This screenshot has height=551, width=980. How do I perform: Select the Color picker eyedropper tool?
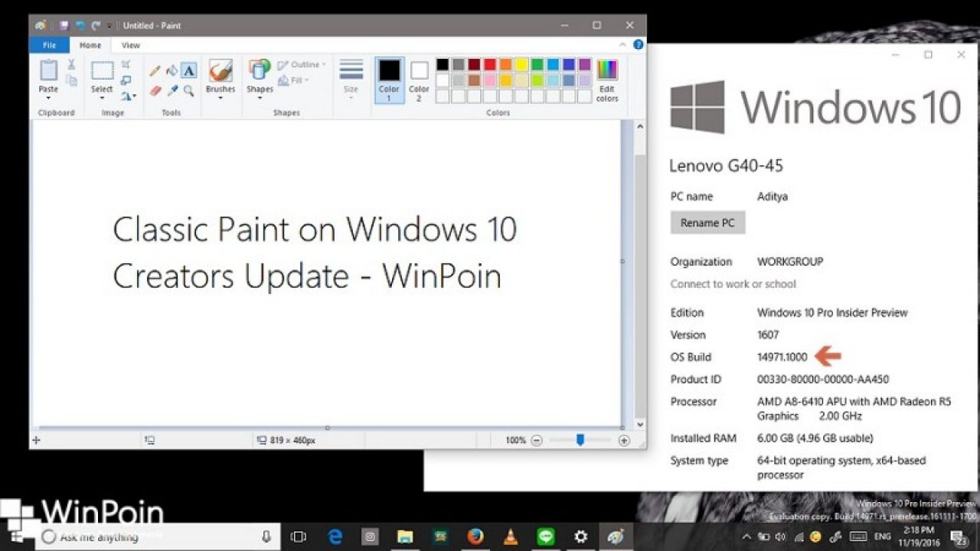click(x=172, y=90)
